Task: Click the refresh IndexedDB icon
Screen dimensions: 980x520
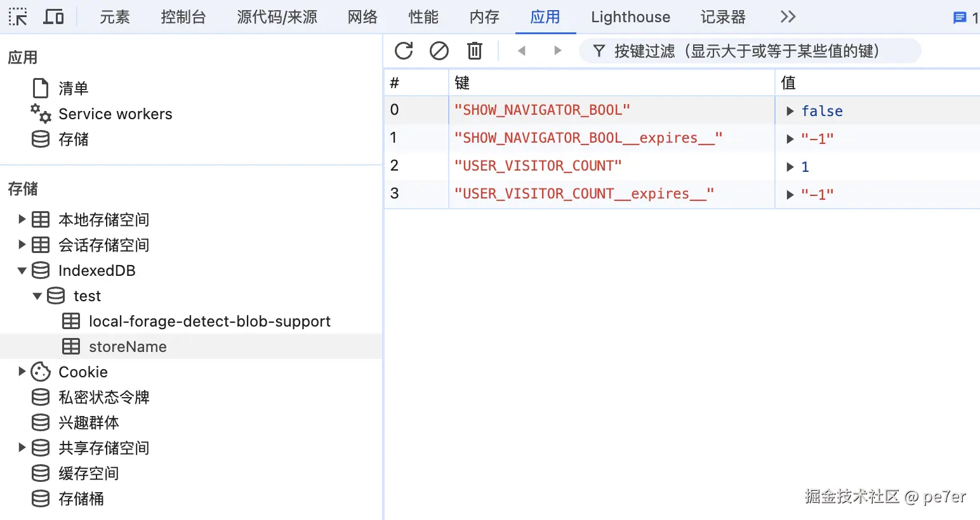Action: coord(404,51)
